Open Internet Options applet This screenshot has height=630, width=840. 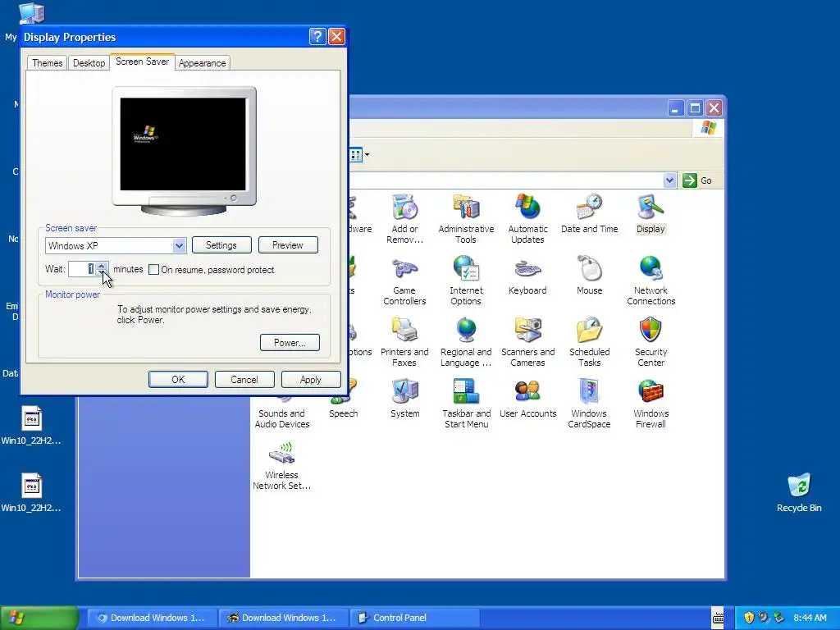click(466, 281)
